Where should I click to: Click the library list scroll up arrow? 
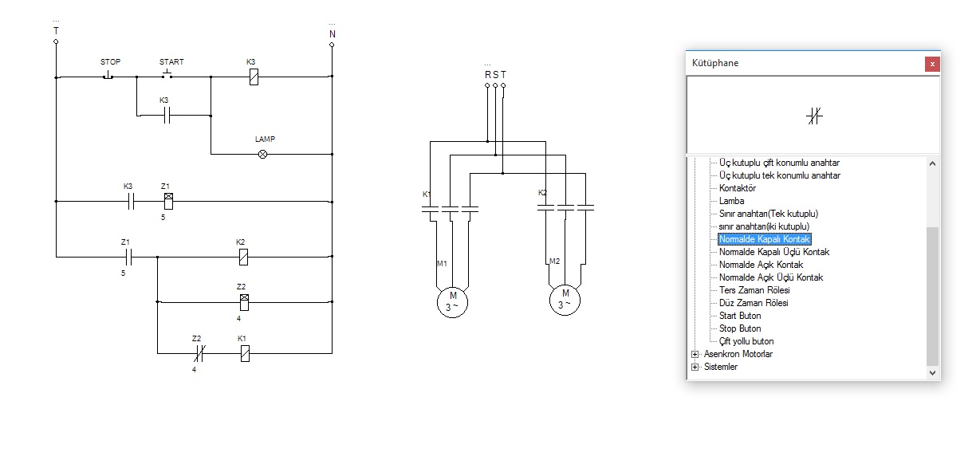[933, 163]
